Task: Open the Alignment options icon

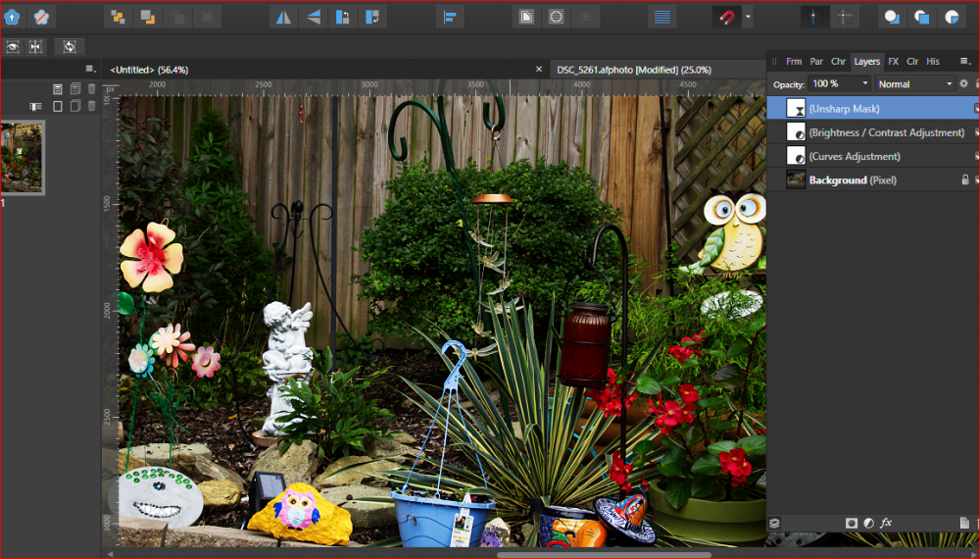Action: coord(450,17)
